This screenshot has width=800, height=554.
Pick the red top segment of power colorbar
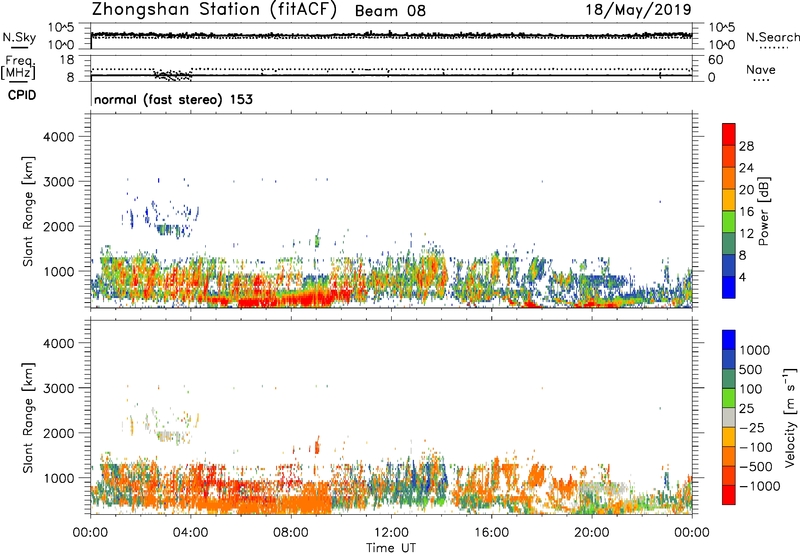(729, 134)
